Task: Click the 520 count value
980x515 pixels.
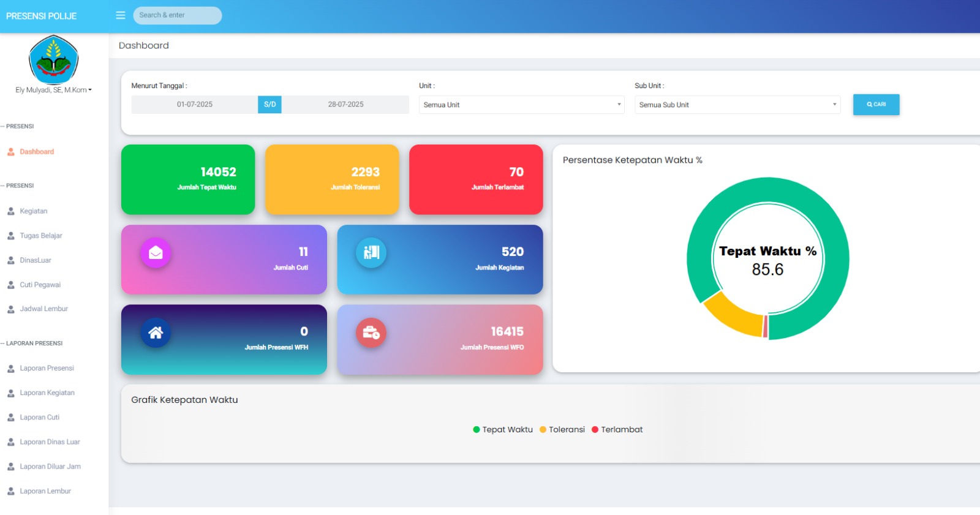Action: point(513,252)
